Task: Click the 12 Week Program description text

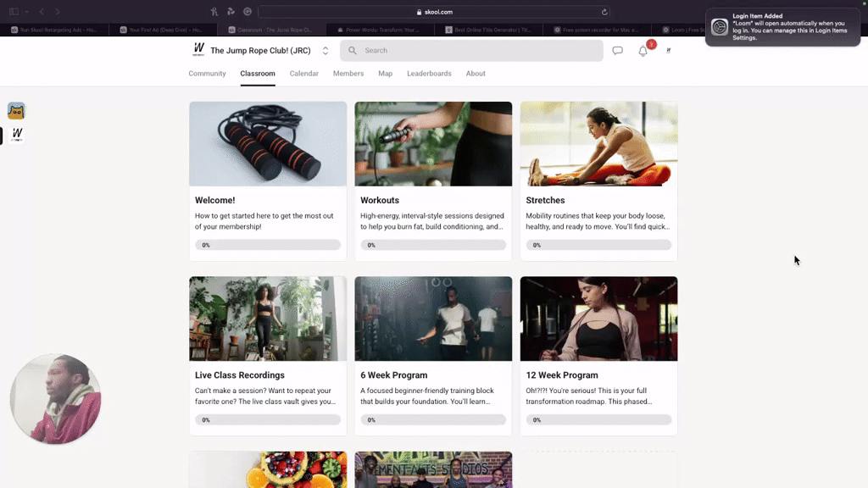Action: 589,396
